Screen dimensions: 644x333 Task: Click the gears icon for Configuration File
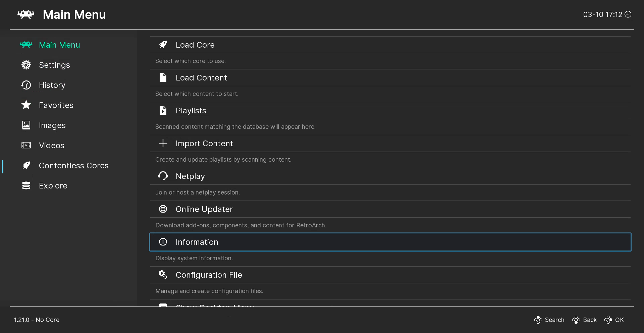pyautogui.click(x=163, y=275)
